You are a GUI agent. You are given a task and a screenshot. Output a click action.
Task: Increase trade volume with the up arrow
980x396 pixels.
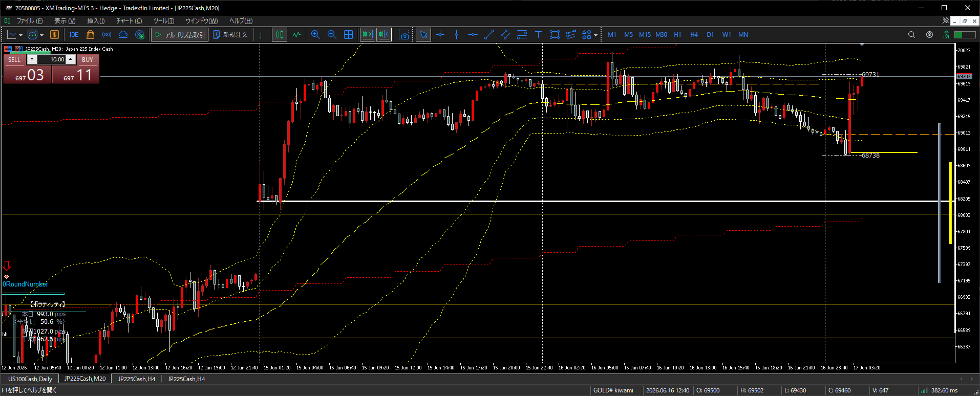71,59
